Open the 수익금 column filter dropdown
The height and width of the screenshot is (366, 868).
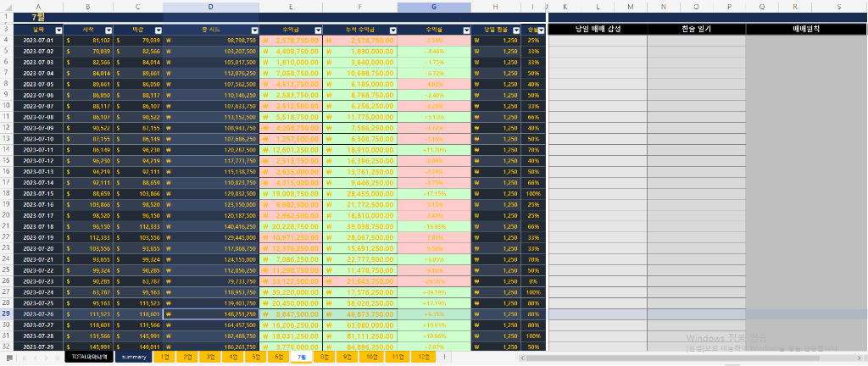click(x=317, y=30)
